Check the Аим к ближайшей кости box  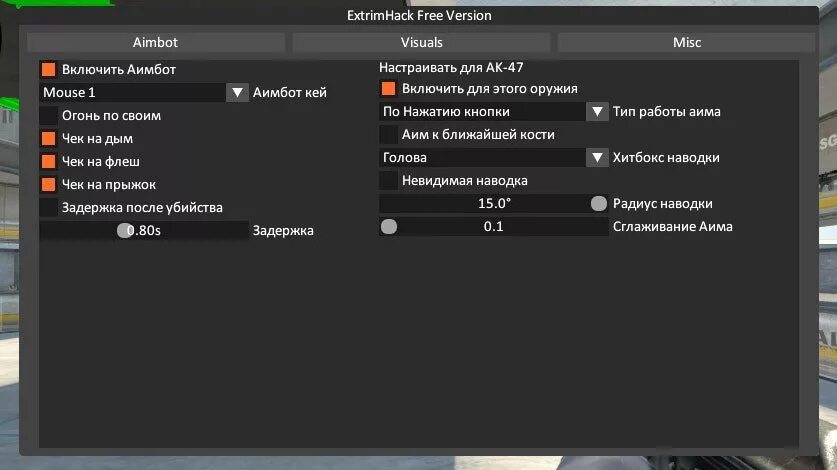(x=389, y=135)
